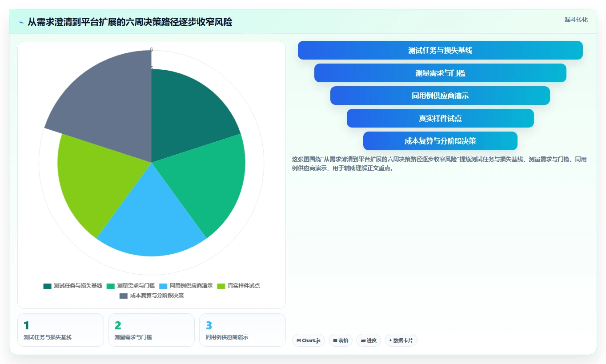The image size is (606, 364).
Task: Click the chart title heading text
Action: coord(130,22)
